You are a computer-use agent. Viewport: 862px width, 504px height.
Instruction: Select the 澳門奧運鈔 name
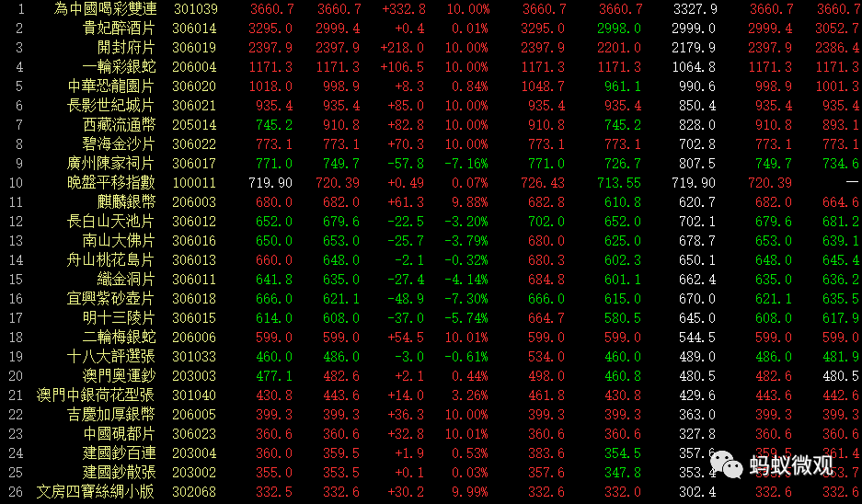(x=120, y=376)
